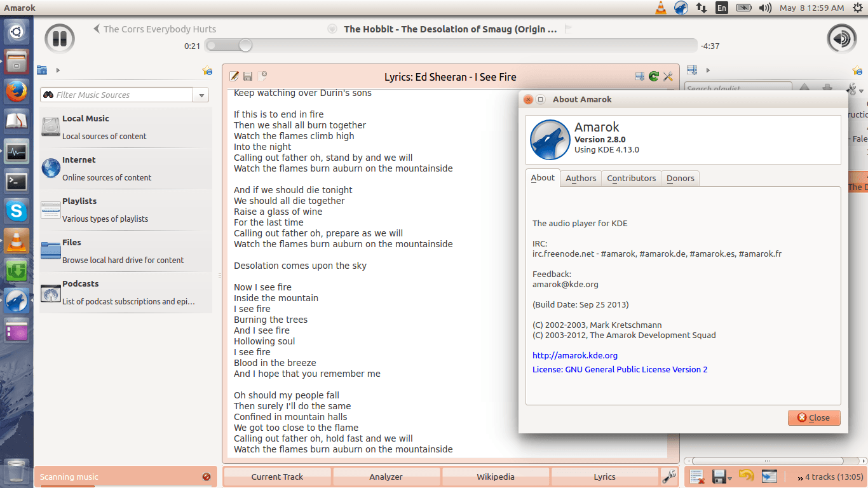Open Ubuntu Dash home launcher
868x488 pixels.
click(x=17, y=32)
